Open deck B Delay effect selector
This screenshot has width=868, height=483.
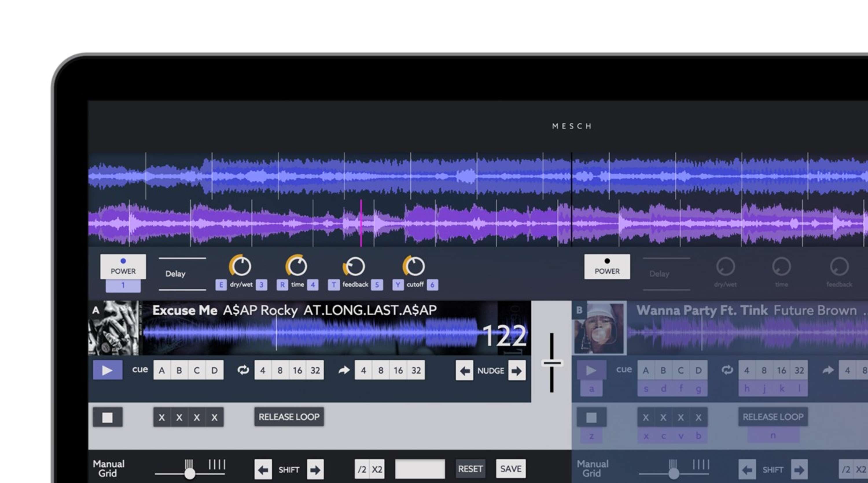pyautogui.click(x=666, y=274)
